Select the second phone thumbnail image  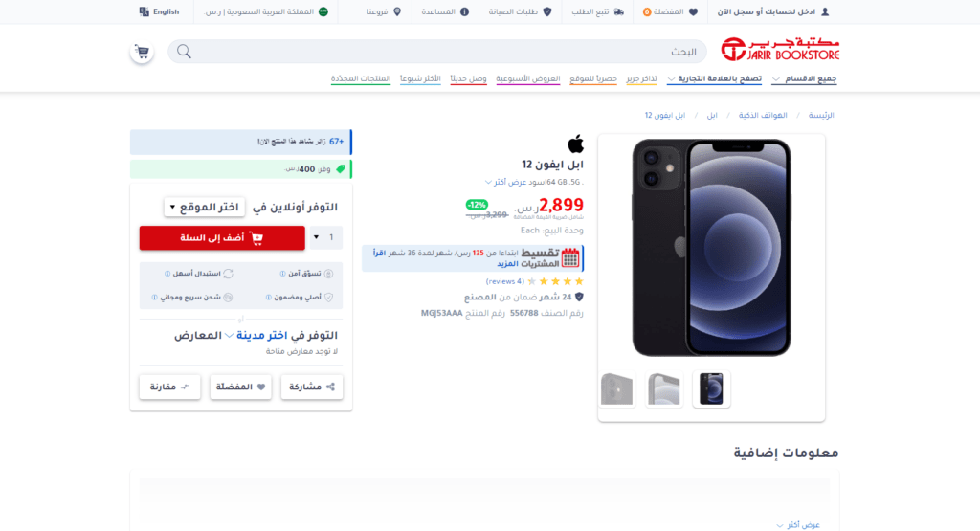(x=664, y=388)
